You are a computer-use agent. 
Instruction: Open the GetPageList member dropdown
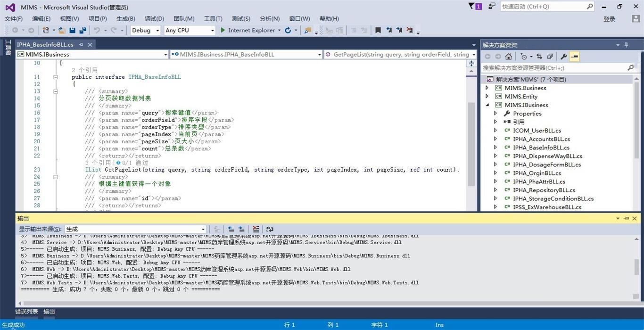click(x=400, y=55)
